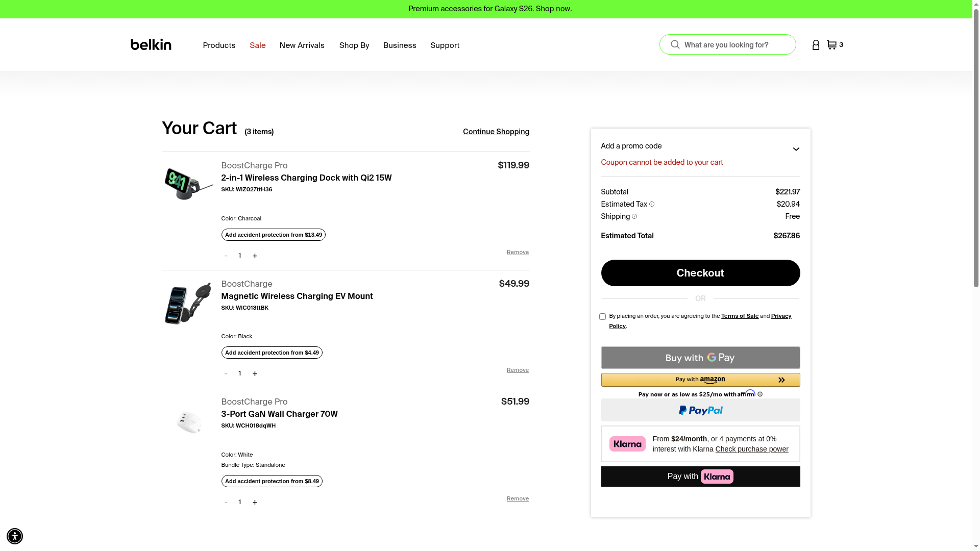Open 2-in-1 Wireless Charging Dock title
This screenshot has width=980, height=551.
pos(306,178)
